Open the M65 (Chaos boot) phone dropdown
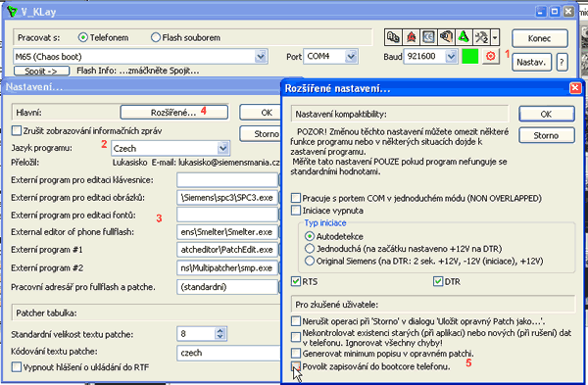 [261, 57]
